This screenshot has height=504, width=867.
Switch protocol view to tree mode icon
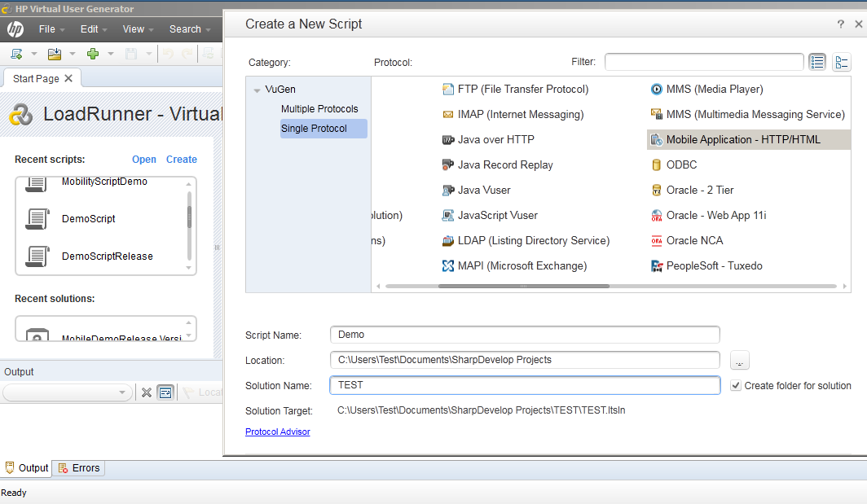[x=842, y=62]
